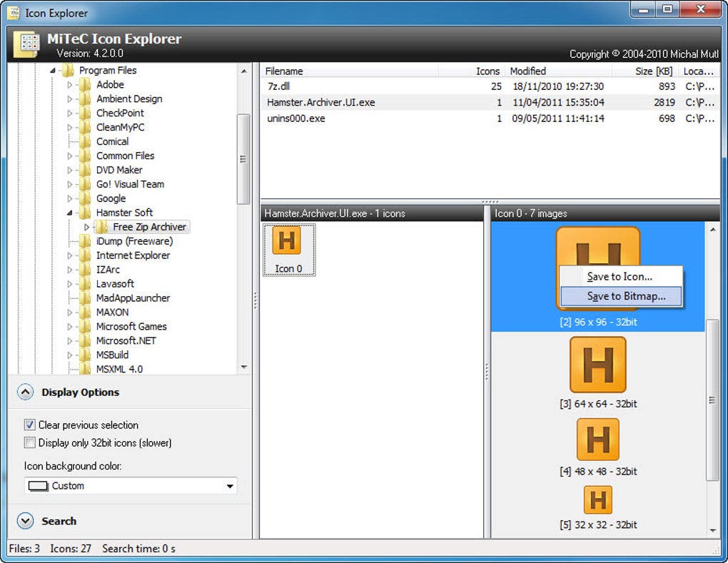Select Icon 0 thumbnail in Hamster.Archiver.UI.exe panel
The width and height of the screenshot is (728, 563).
289,250
